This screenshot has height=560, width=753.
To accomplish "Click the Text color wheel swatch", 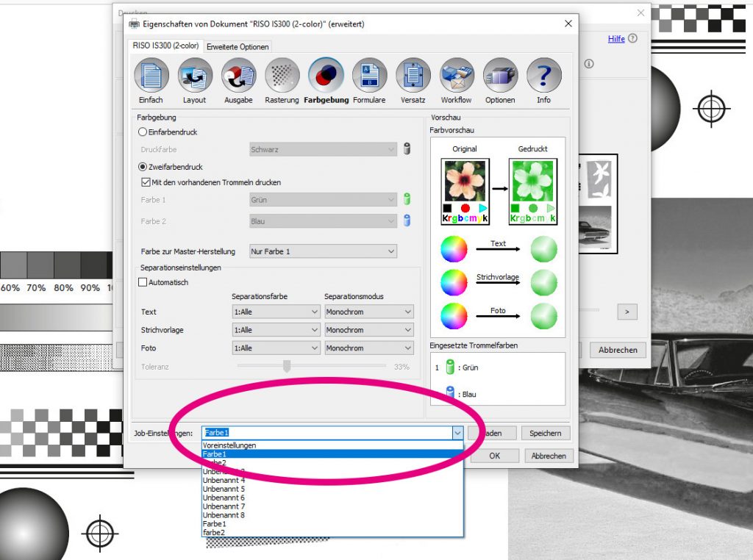I will tap(454, 249).
